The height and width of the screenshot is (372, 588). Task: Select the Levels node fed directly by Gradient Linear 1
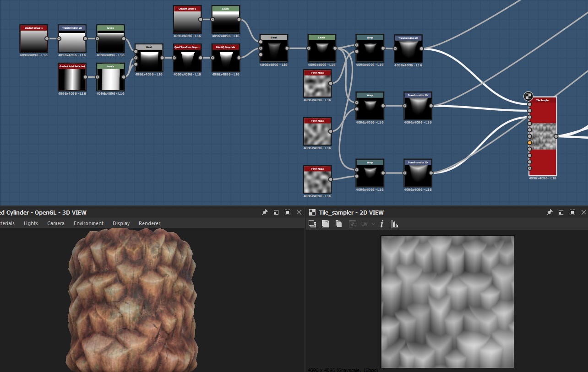tap(226, 20)
